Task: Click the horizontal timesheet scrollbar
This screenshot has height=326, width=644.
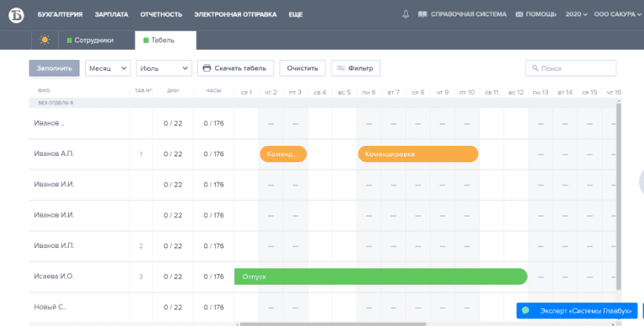Action: (x=333, y=324)
